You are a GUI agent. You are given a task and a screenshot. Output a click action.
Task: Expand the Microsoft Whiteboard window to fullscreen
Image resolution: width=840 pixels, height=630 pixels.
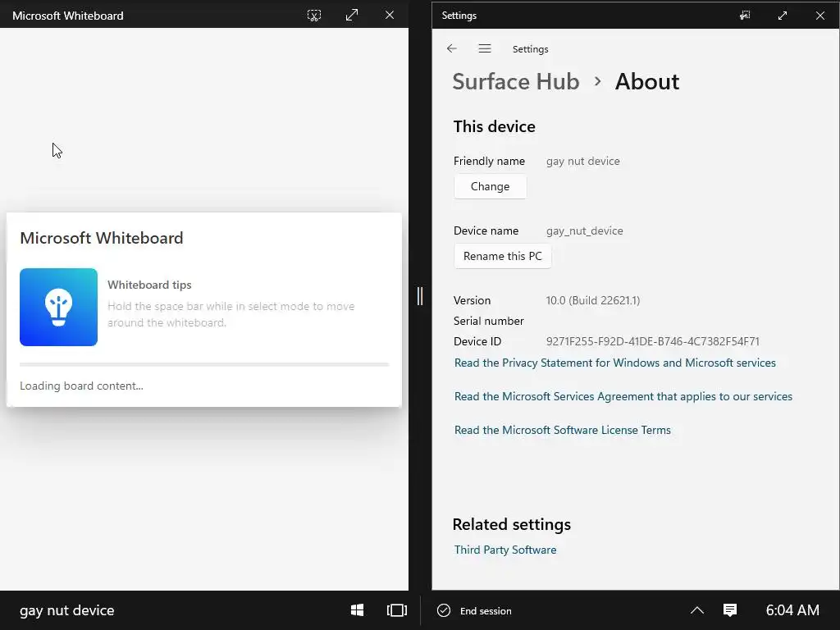pos(351,16)
